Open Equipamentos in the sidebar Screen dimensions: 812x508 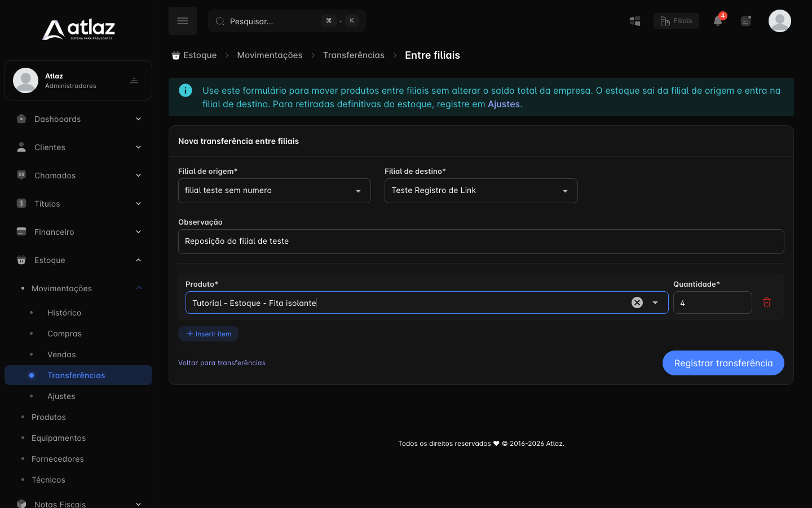point(59,438)
